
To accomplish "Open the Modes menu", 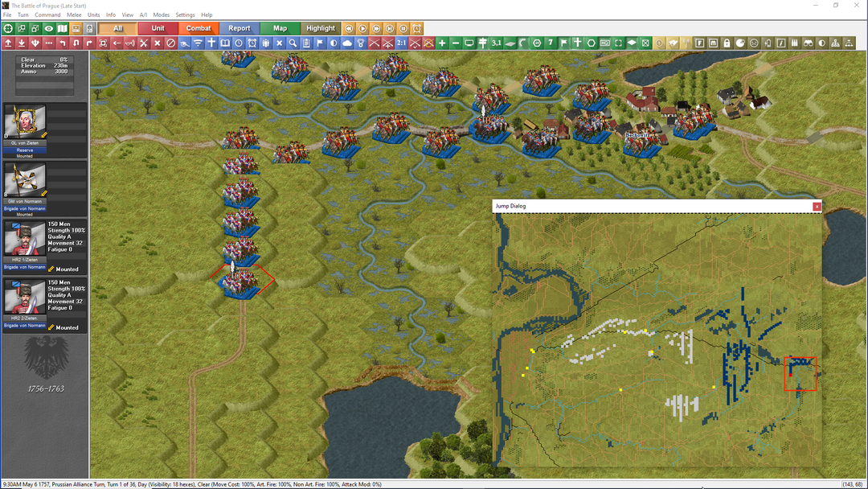I will (161, 15).
